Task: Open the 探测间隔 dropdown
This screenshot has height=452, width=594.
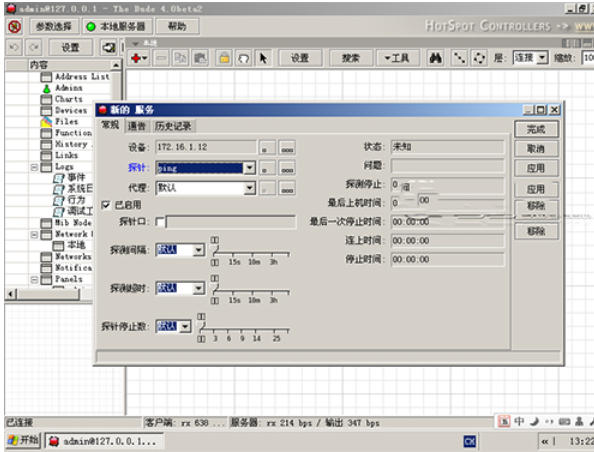Action: [x=199, y=250]
